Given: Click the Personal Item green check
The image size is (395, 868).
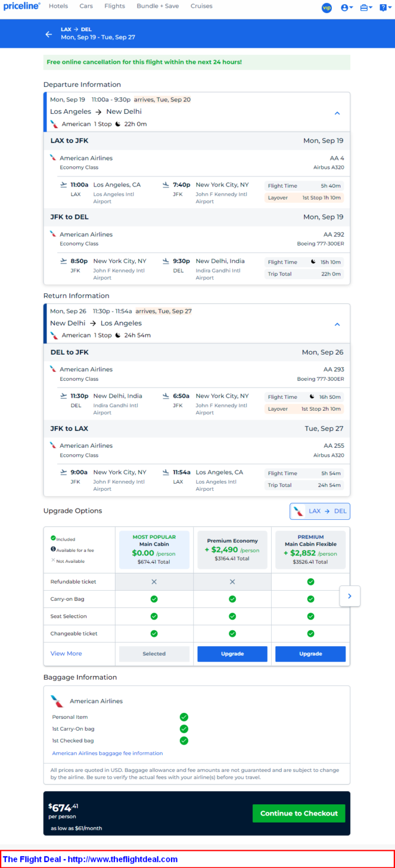Looking at the screenshot, I should pyautogui.click(x=184, y=717).
